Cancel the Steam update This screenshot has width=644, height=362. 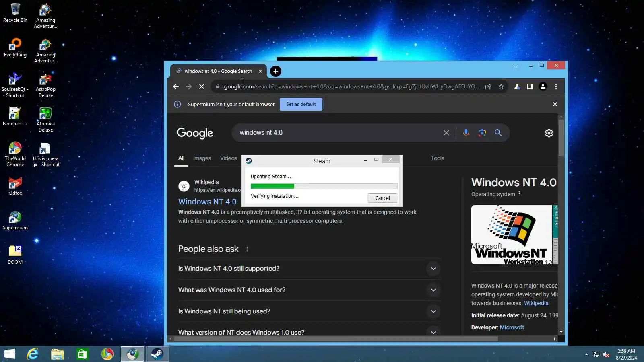tap(382, 198)
